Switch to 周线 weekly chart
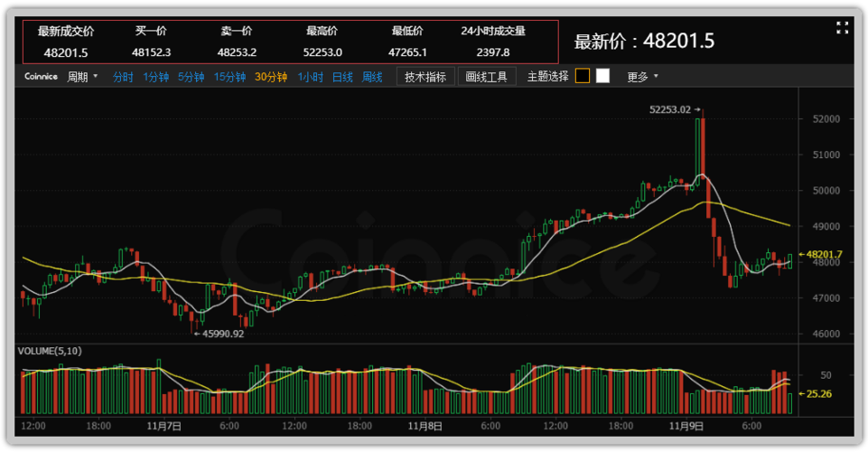Screen dimensions: 868x452 coord(372,77)
